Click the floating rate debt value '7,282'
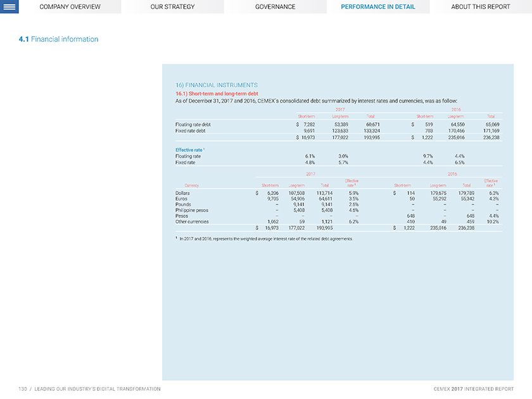This screenshot has height=399, width=532. click(309, 125)
